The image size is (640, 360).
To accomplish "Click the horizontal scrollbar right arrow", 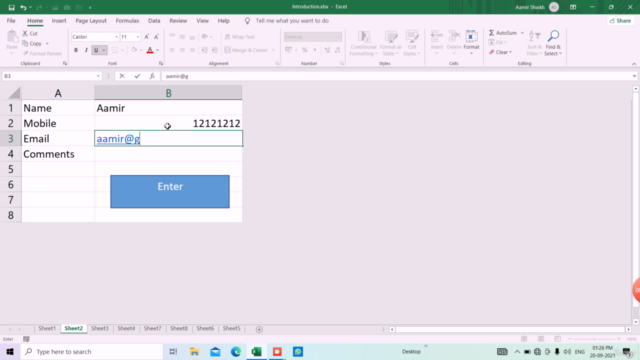I will tap(629, 329).
